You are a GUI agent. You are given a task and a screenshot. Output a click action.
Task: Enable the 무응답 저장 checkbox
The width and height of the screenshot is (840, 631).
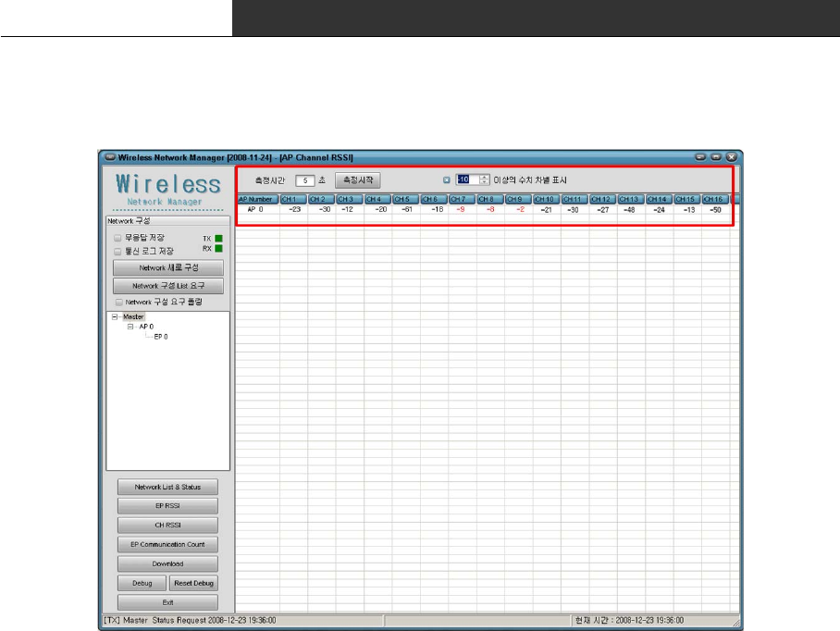click(x=117, y=238)
